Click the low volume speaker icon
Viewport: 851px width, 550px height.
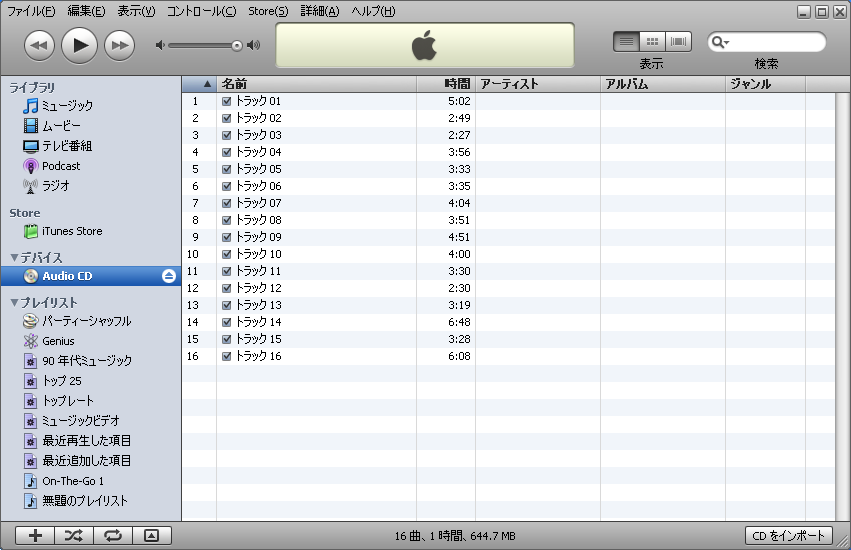[160, 46]
